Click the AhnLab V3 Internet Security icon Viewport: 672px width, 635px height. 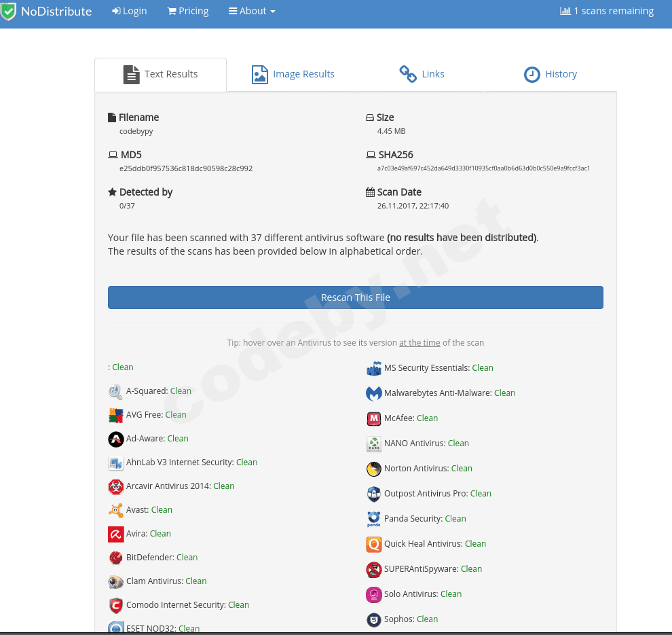click(115, 462)
